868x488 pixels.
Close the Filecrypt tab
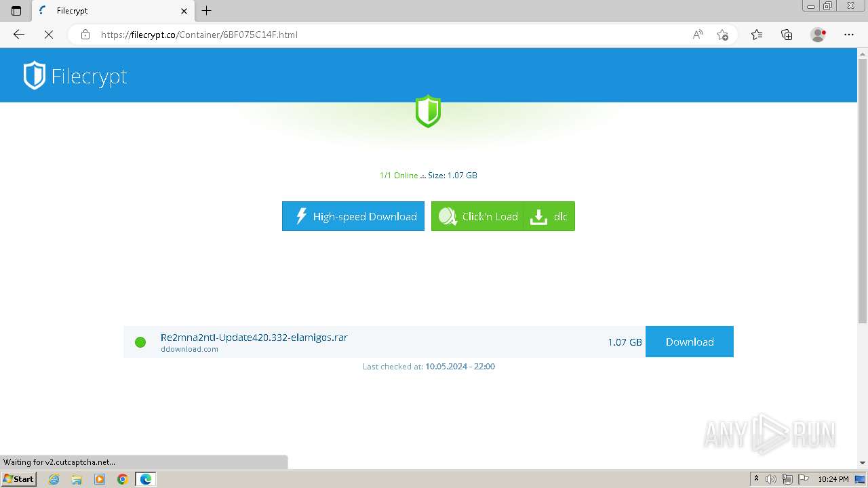184,11
